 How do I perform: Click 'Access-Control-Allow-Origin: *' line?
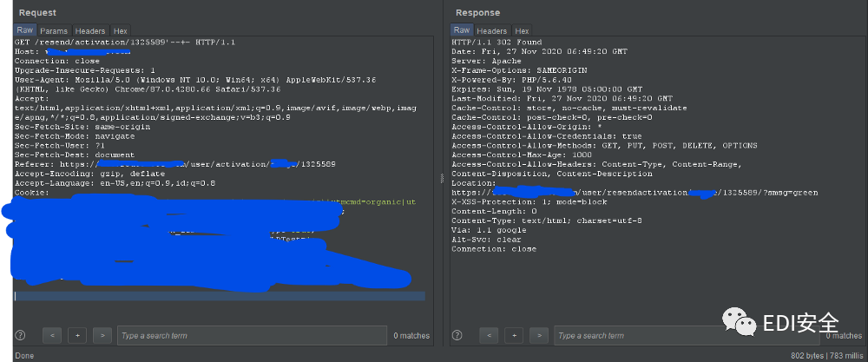pyautogui.click(x=527, y=127)
